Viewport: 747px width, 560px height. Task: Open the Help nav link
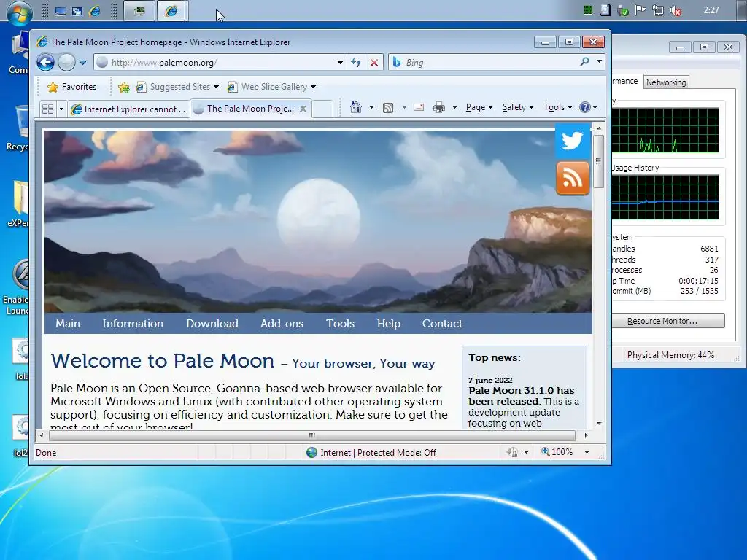tap(389, 323)
